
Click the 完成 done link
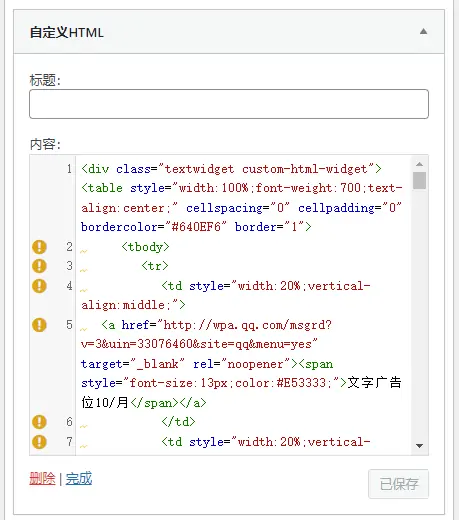(79, 479)
